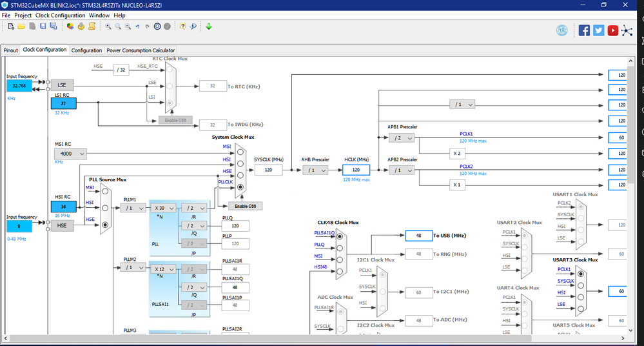
Task: Open the AHB Prescaler /1 dropdown
Action: coord(315,170)
